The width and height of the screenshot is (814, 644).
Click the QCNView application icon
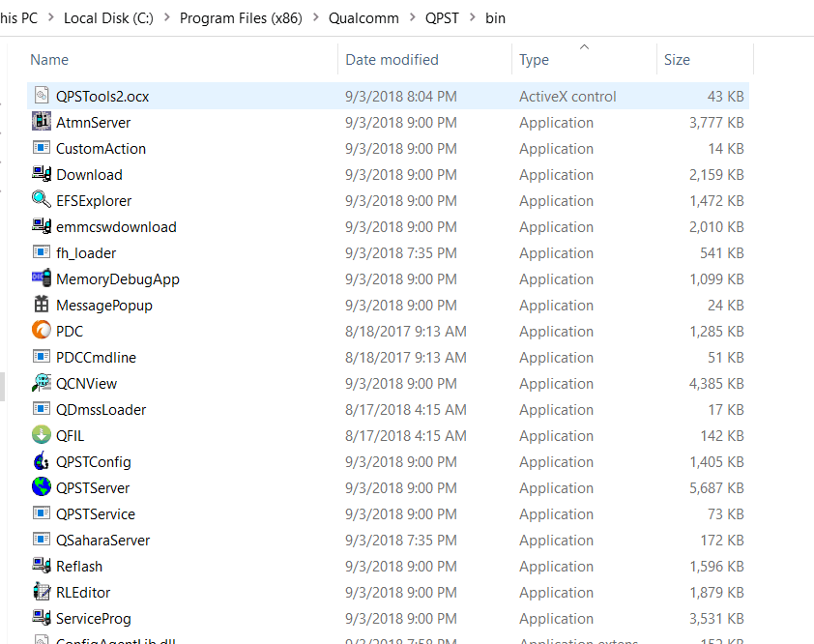pyautogui.click(x=41, y=383)
